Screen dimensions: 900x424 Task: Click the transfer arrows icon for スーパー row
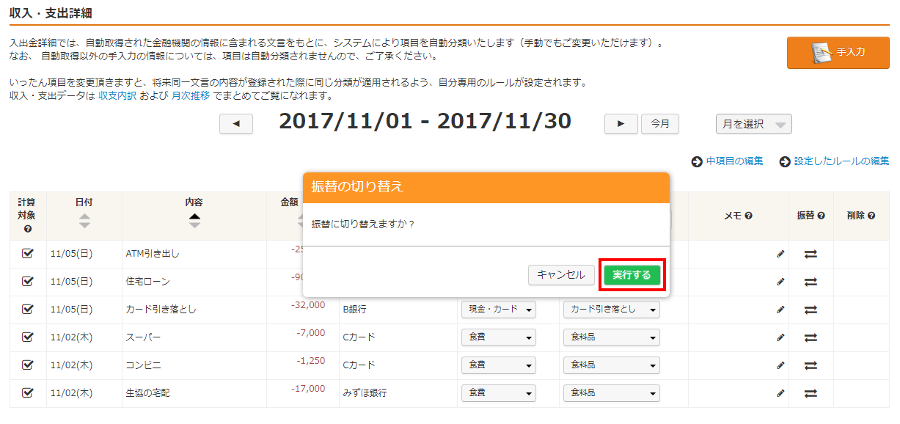[x=811, y=338]
